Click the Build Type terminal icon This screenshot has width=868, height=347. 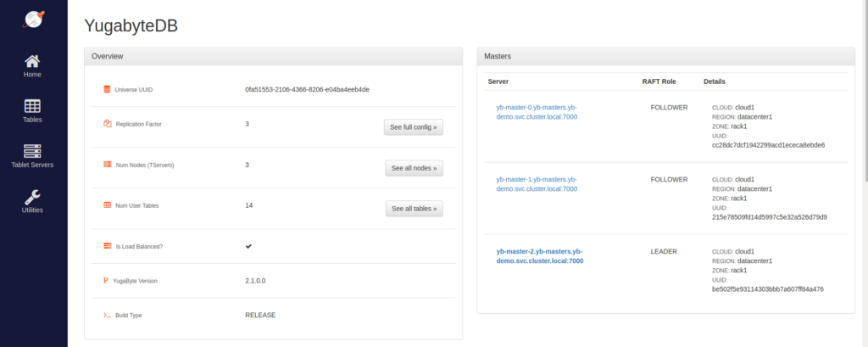[107, 315]
